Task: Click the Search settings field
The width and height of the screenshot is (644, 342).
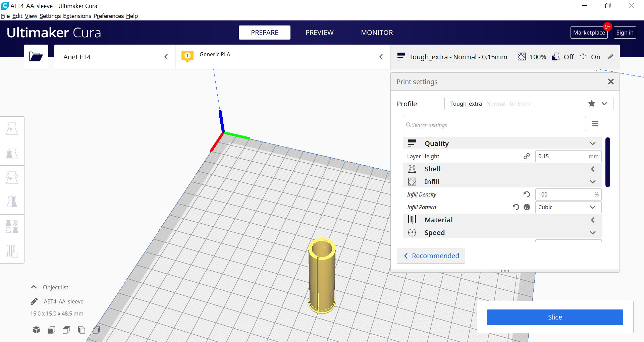Action: tap(494, 124)
